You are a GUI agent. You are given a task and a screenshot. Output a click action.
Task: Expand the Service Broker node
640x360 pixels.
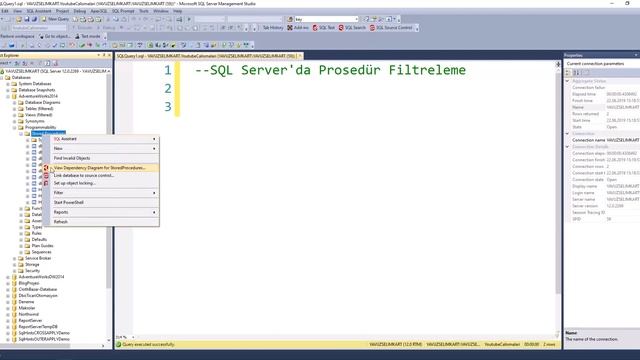[x=14, y=258]
